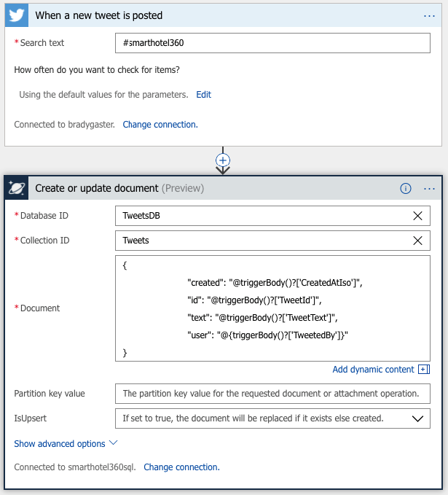Image resolution: width=448 pixels, height=495 pixels.
Task: Change the bradygaster Twitter connection
Action: 160,125
